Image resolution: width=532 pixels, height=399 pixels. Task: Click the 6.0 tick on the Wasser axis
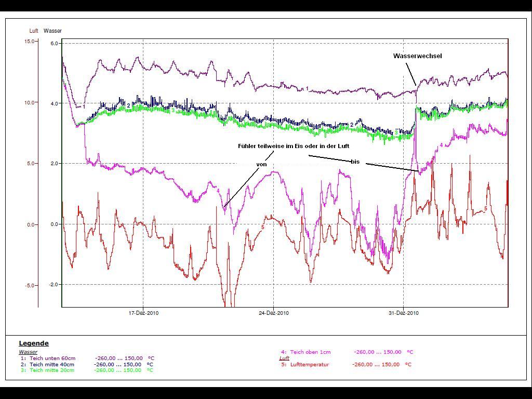(x=54, y=44)
